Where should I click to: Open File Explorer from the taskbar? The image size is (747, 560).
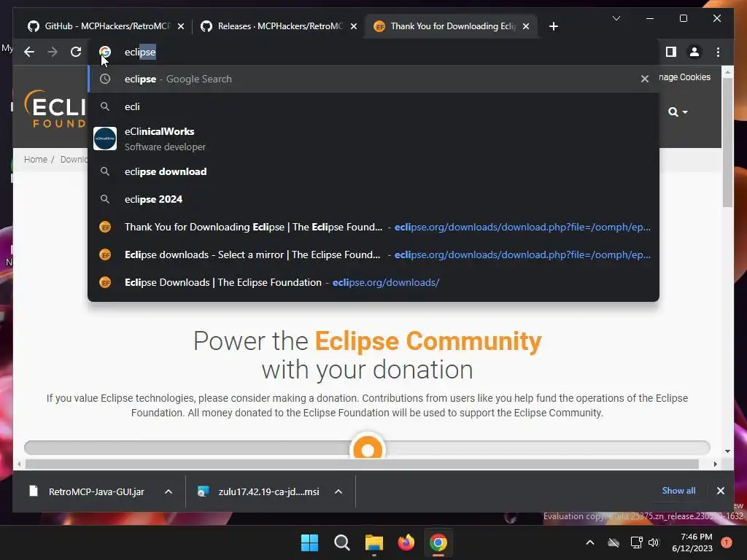[374, 542]
